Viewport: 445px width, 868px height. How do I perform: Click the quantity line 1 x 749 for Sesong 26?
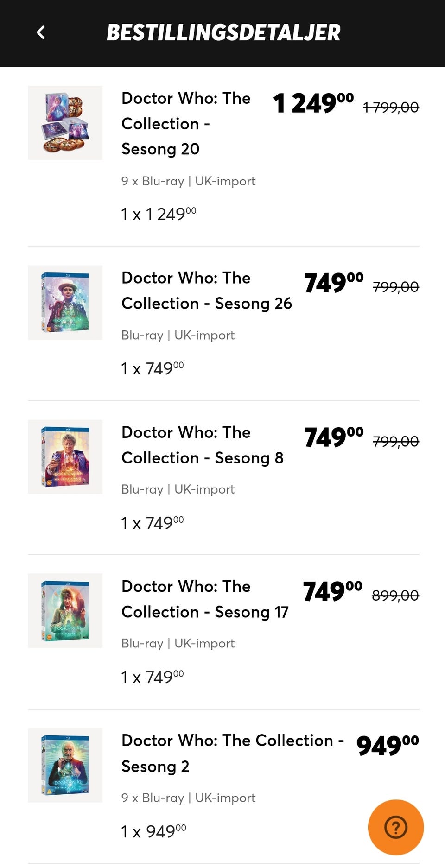[153, 369]
